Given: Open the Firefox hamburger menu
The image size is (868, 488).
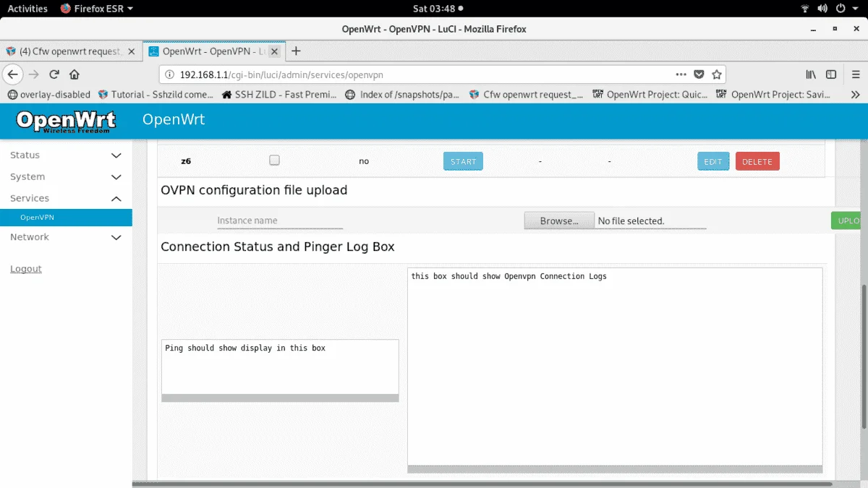Looking at the screenshot, I should (x=855, y=74).
